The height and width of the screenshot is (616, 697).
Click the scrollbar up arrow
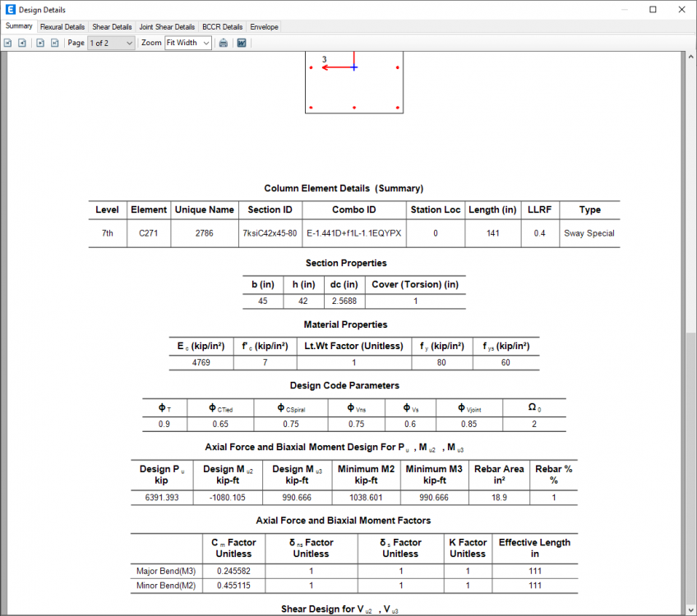pos(690,57)
